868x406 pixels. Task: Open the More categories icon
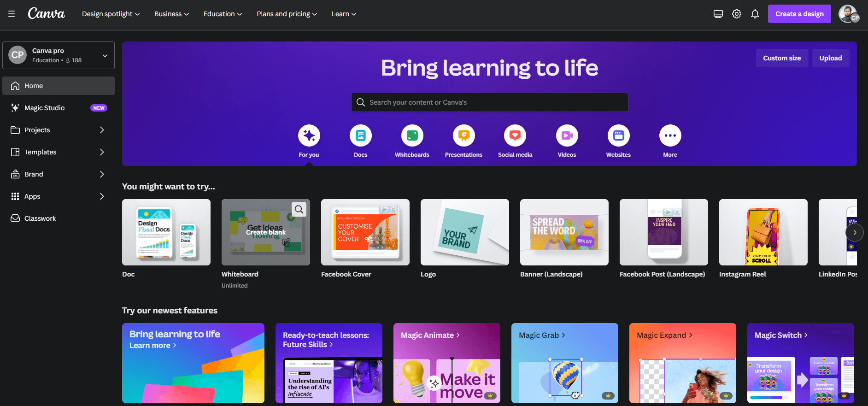[x=670, y=135]
